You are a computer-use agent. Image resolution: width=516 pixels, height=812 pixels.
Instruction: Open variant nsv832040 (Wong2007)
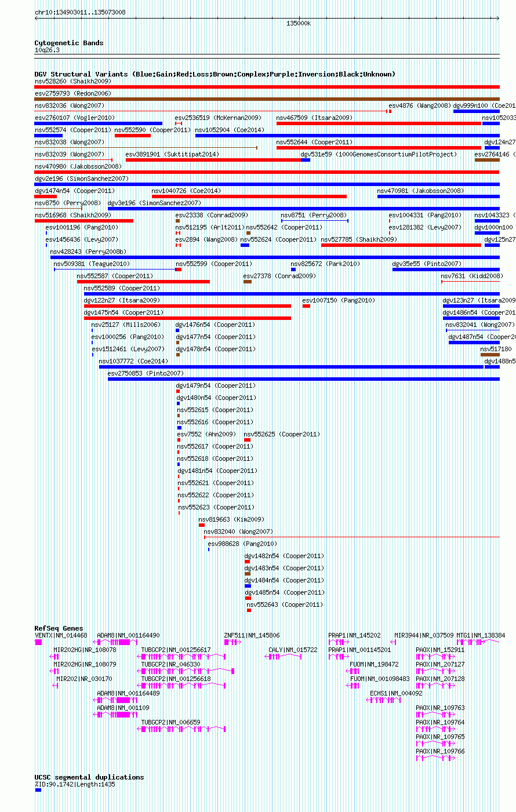tap(351, 537)
